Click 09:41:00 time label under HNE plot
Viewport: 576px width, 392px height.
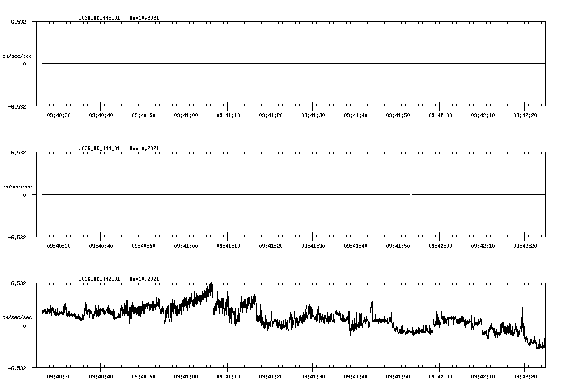(186, 115)
